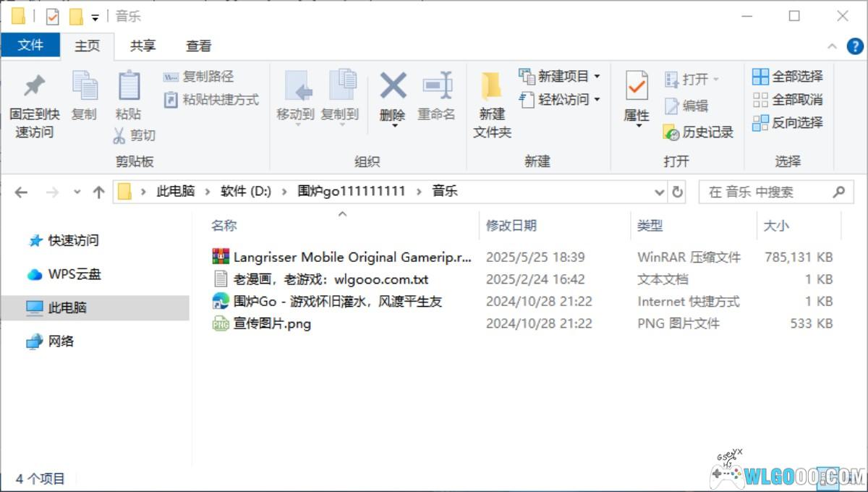Click Select All in the ribbon

click(788, 76)
